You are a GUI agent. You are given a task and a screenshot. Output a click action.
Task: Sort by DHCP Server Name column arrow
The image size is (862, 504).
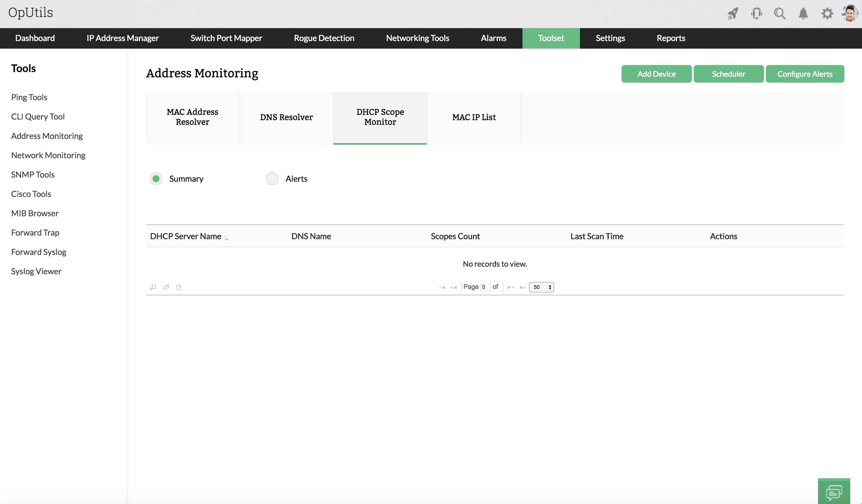click(226, 238)
